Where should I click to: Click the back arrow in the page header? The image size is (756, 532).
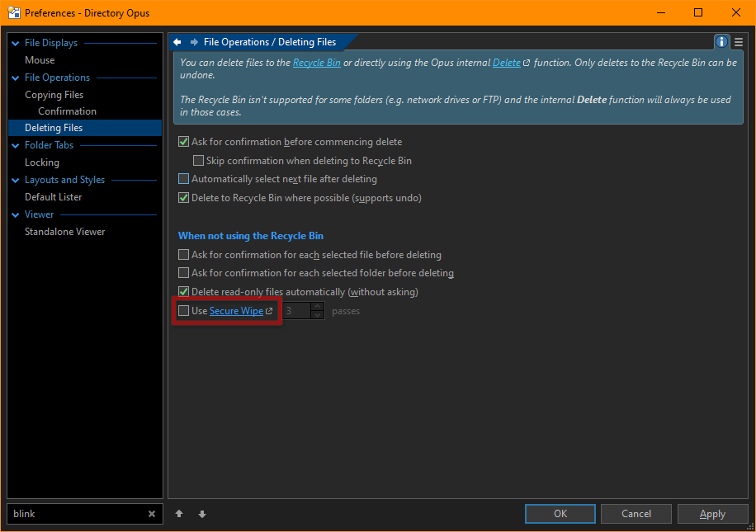click(x=177, y=42)
